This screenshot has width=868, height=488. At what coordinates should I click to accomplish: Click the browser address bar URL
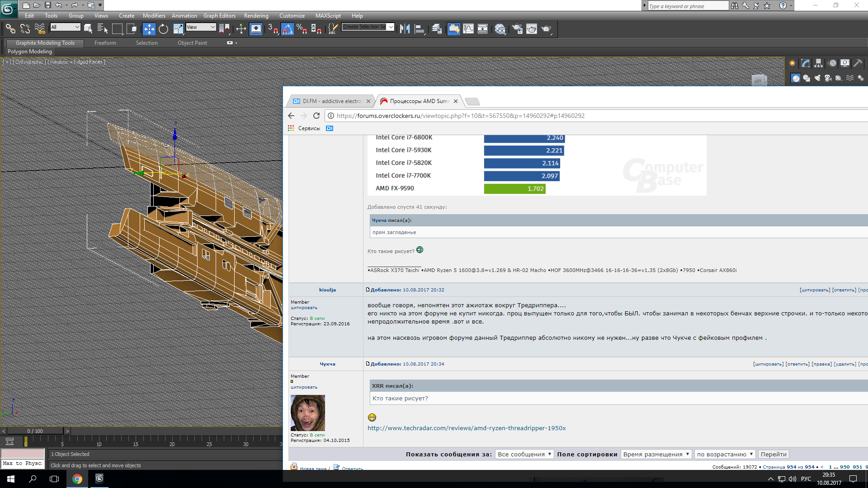point(460,116)
